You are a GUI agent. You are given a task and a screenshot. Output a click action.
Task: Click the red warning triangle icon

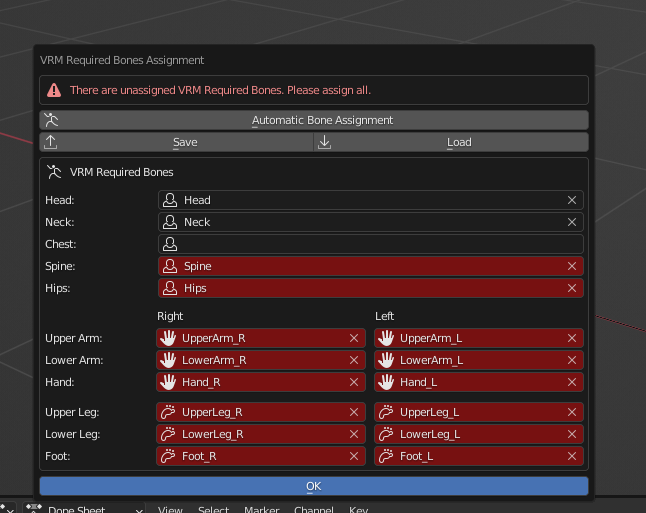pyautogui.click(x=54, y=90)
